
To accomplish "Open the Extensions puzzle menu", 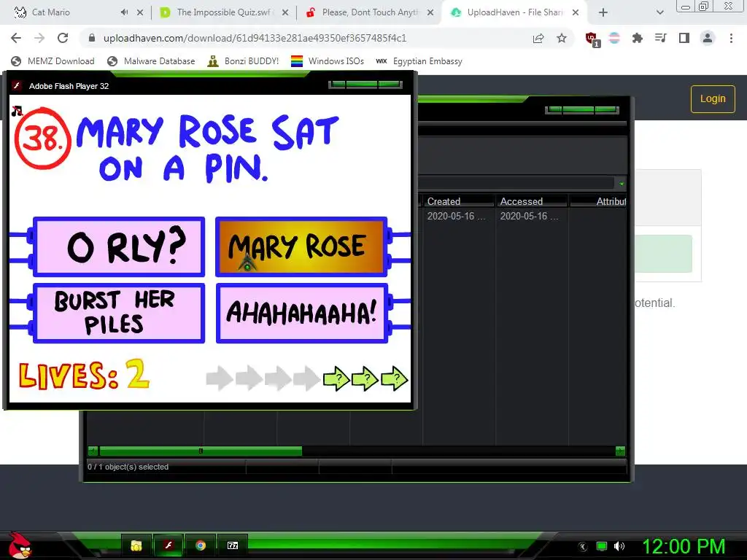I will click(x=638, y=38).
